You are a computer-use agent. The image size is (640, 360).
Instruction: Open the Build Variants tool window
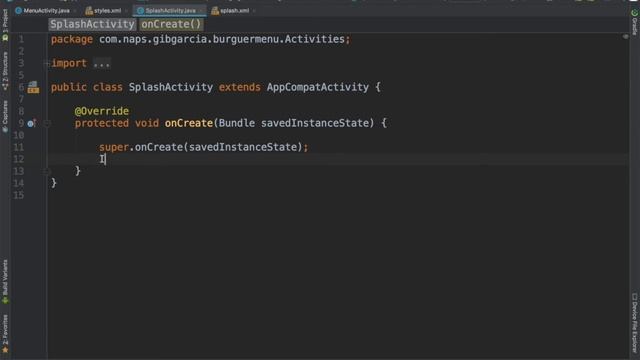click(5, 282)
